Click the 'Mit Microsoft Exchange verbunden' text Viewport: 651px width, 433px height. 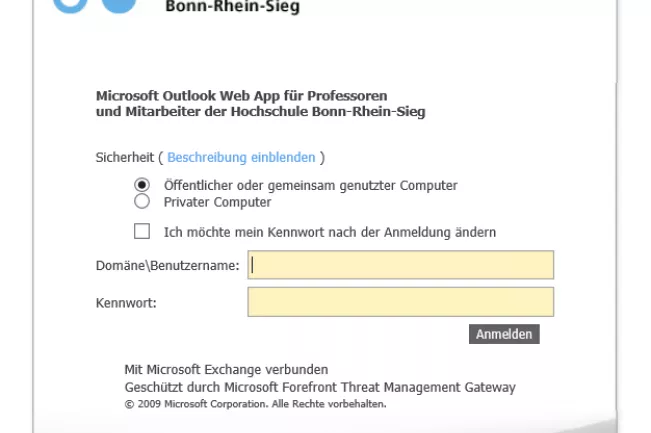pos(226,370)
